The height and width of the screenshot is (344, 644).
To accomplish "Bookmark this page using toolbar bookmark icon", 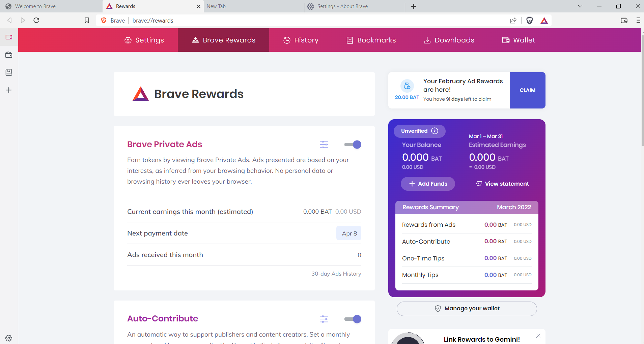I will 87,20.
